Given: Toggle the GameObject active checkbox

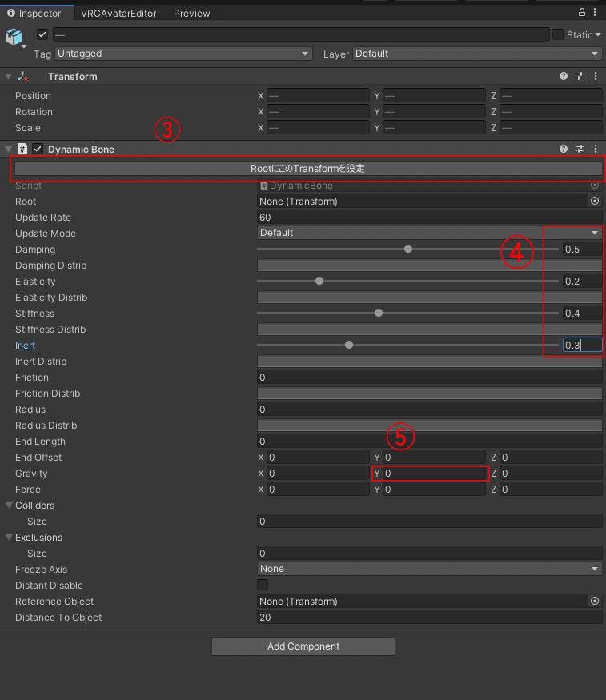Looking at the screenshot, I should [x=42, y=34].
